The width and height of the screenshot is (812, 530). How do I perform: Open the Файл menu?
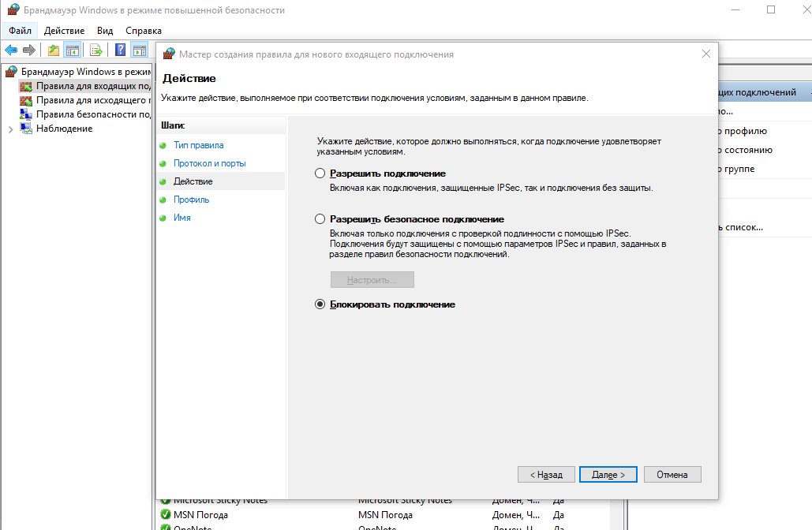coord(21,31)
